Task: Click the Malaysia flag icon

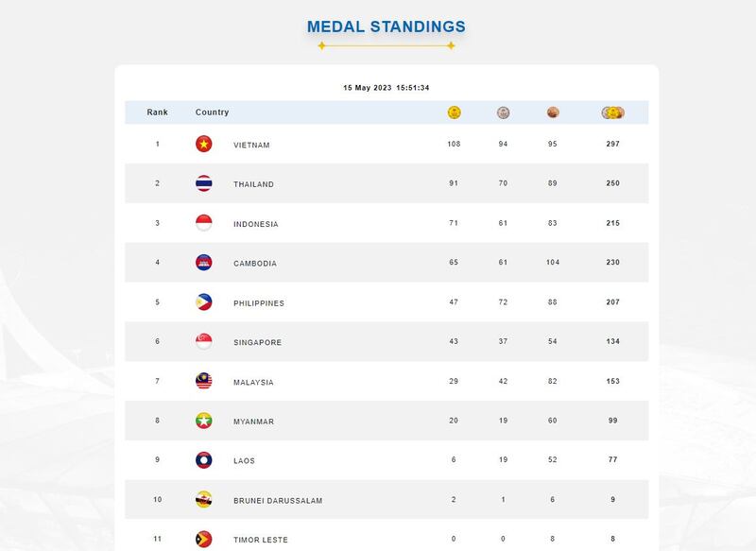Action: click(x=203, y=381)
